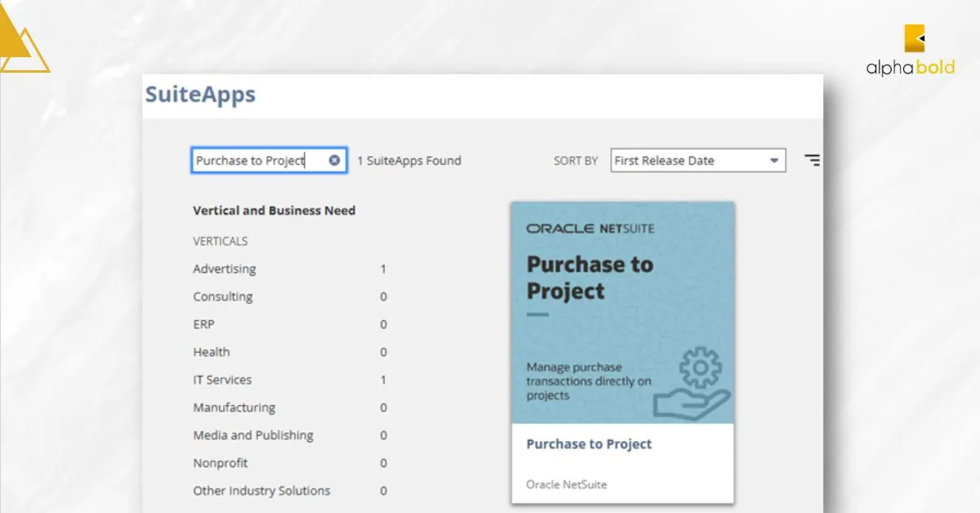The image size is (980, 513).
Task: Open the filter lines icon beside Sort By
Action: pyautogui.click(x=812, y=160)
